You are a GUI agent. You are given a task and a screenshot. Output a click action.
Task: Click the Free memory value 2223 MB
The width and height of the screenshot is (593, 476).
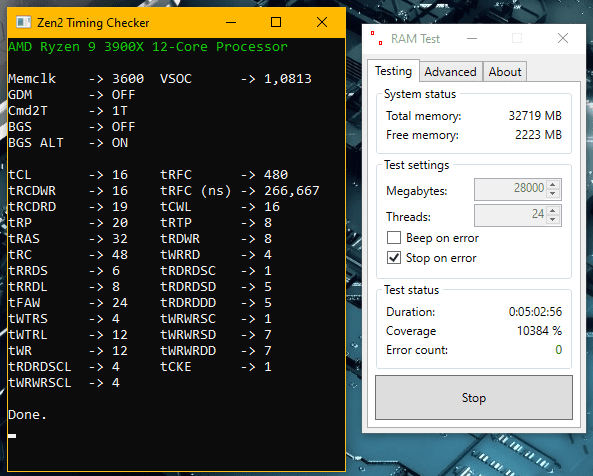click(x=539, y=135)
